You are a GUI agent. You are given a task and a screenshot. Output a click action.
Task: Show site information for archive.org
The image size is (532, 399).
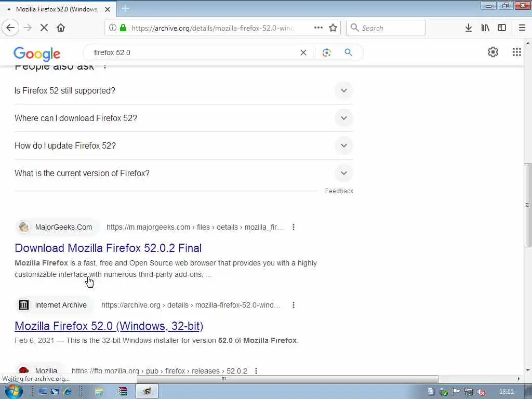click(112, 28)
